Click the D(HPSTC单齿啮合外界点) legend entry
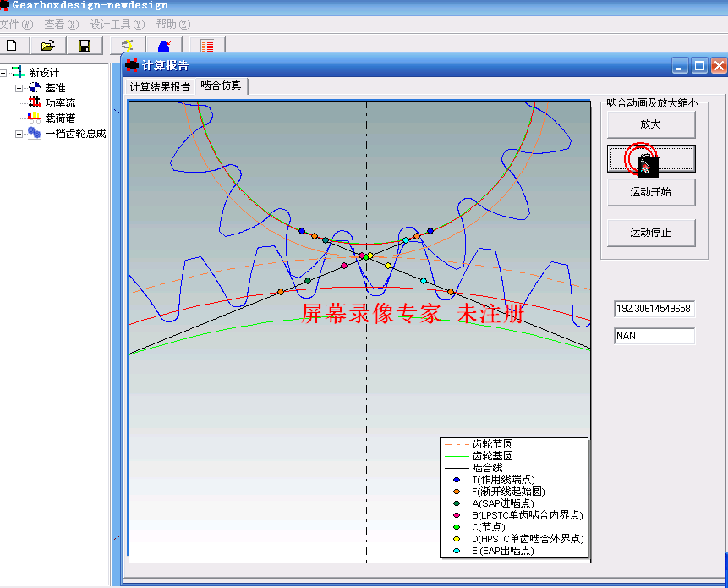The width and height of the screenshot is (728, 588). coord(518,539)
